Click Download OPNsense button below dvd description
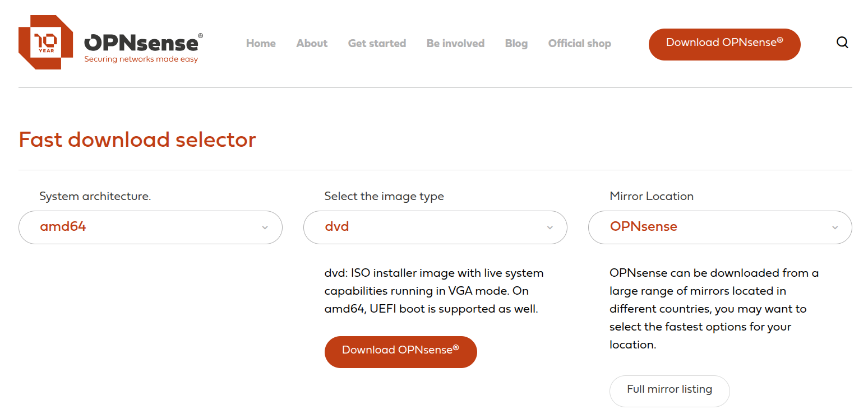The image size is (868, 414). tap(400, 352)
